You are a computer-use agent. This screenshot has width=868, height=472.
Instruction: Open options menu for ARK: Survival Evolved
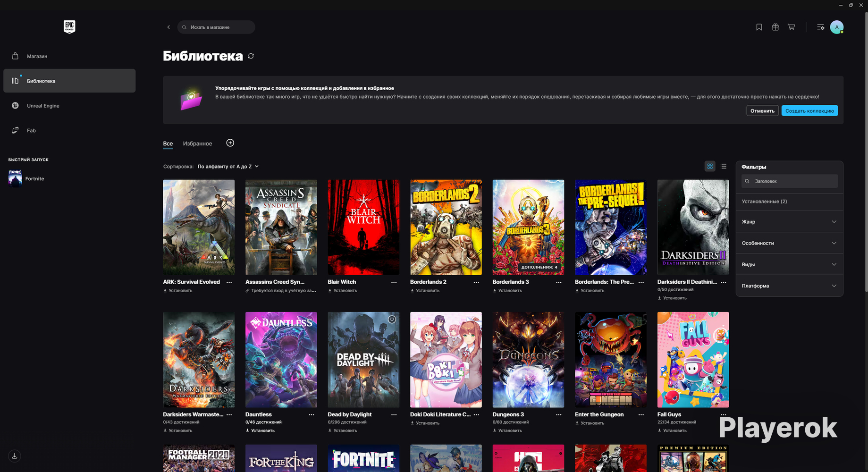coord(229,282)
